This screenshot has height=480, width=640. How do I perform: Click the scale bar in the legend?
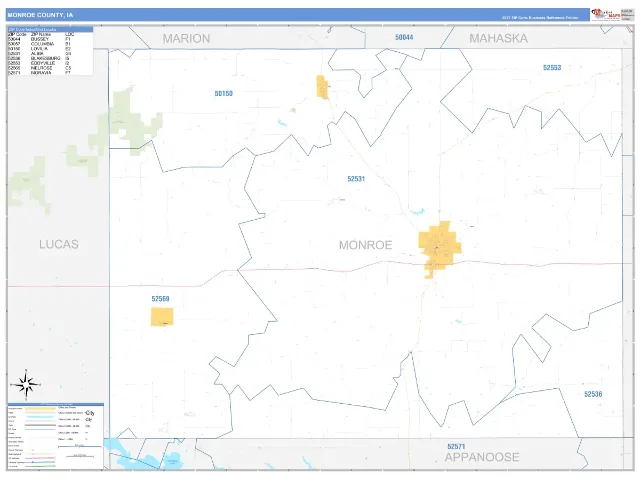point(80,447)
